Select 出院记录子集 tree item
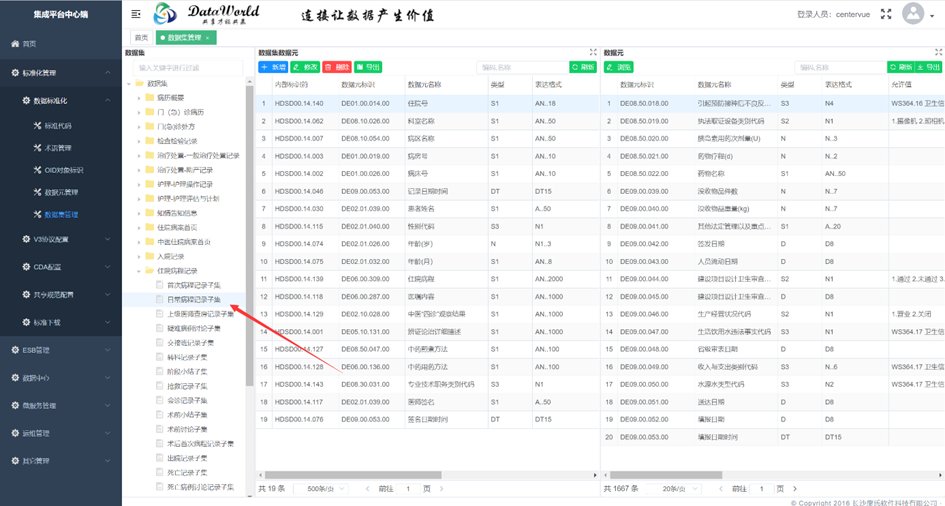Viewport: 945px width, 506px height. 187,458
